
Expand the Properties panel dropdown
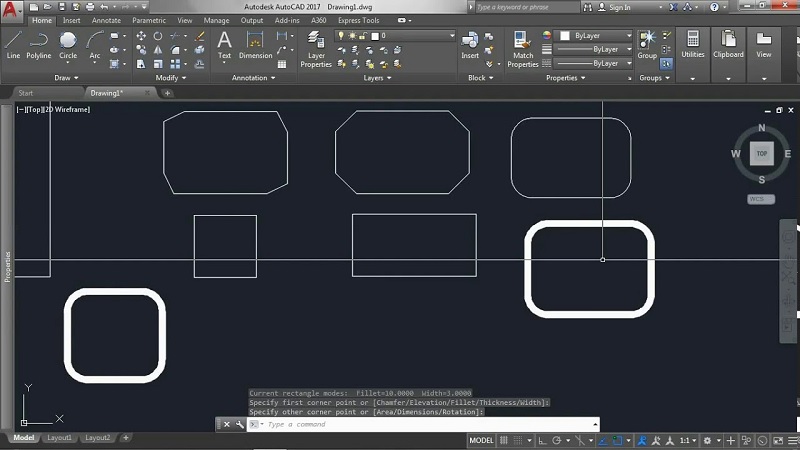tap(565, 78)
